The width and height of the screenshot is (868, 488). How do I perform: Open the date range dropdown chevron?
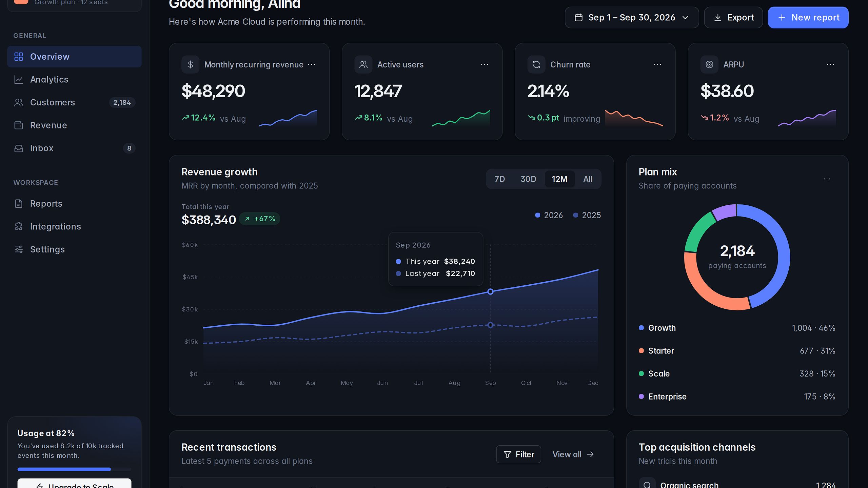pos(685,18)
